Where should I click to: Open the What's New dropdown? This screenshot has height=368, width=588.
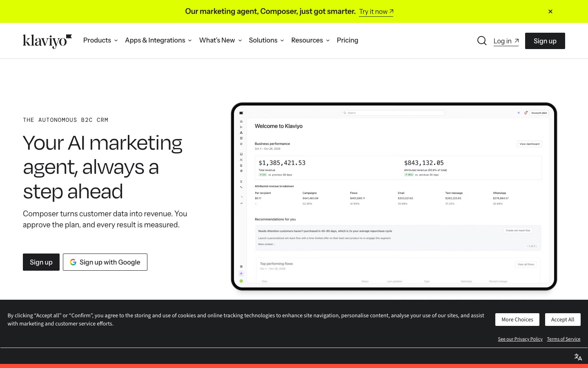click(220, 40)
